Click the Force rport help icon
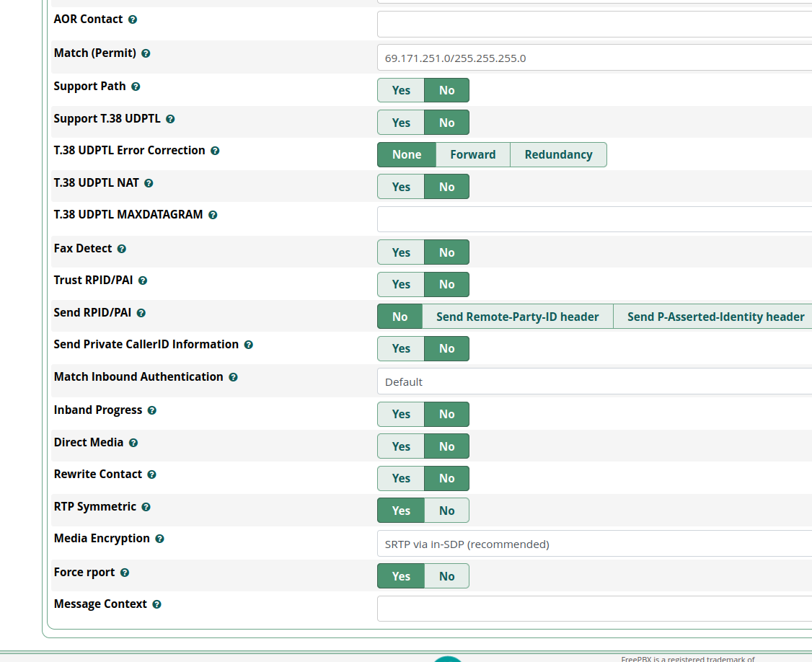This screenshot has width=812, height=662. pos(125,573)
